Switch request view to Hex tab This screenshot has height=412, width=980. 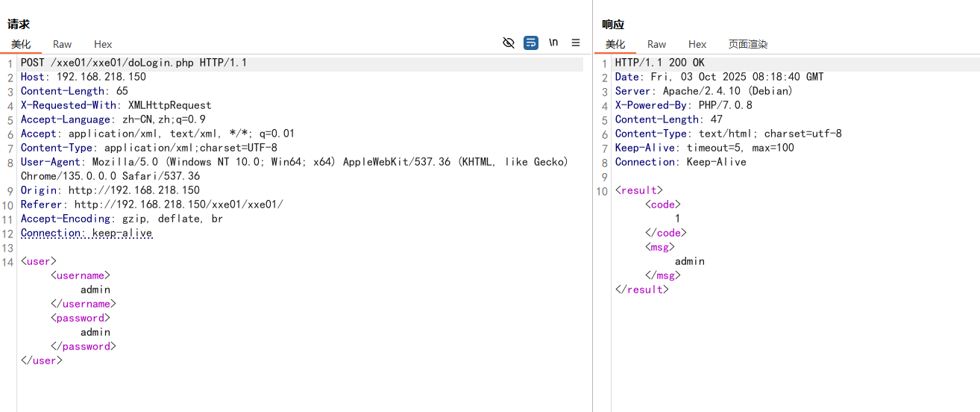point(103,44)
